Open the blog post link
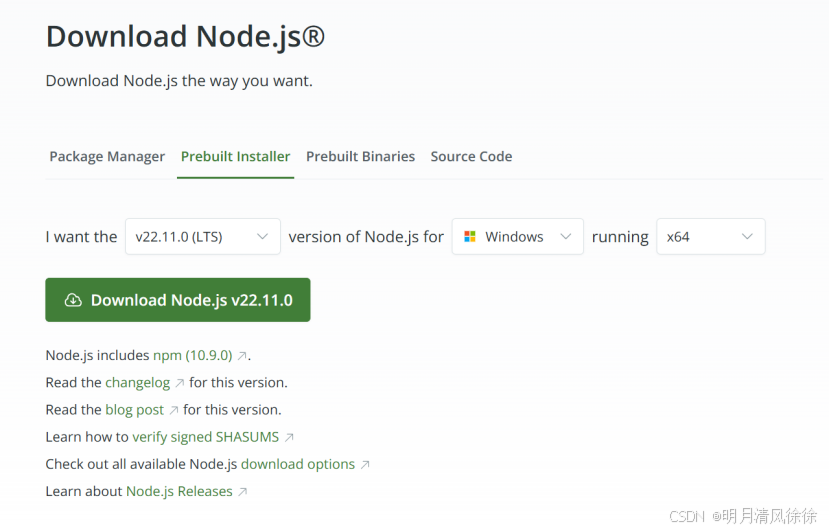Image resolution: width=829 pixels, height=532 pixels. [134, 410]
